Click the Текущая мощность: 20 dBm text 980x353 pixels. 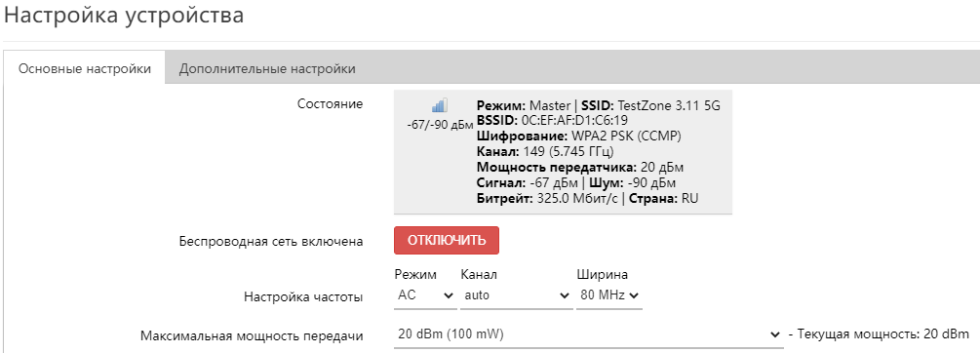(x=883, y=334)
